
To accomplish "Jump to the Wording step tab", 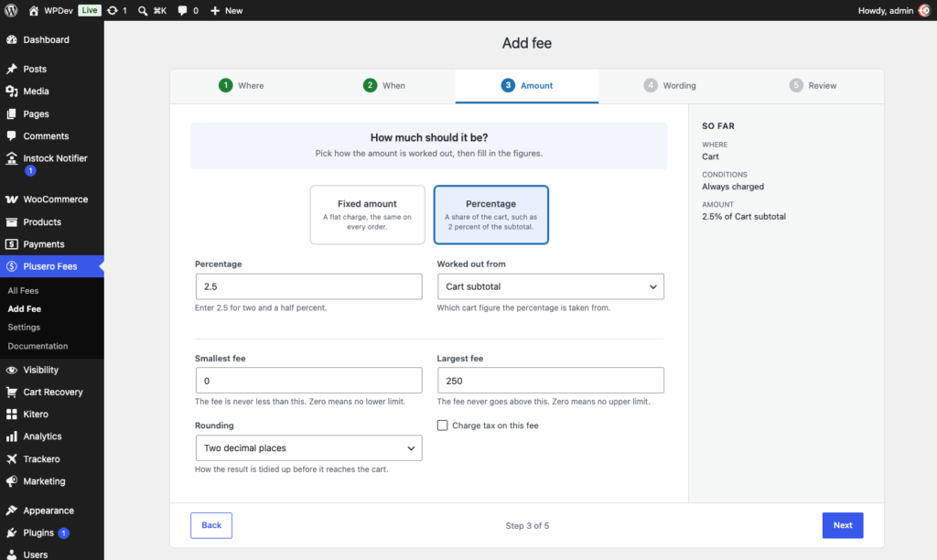I will (670, 85).
